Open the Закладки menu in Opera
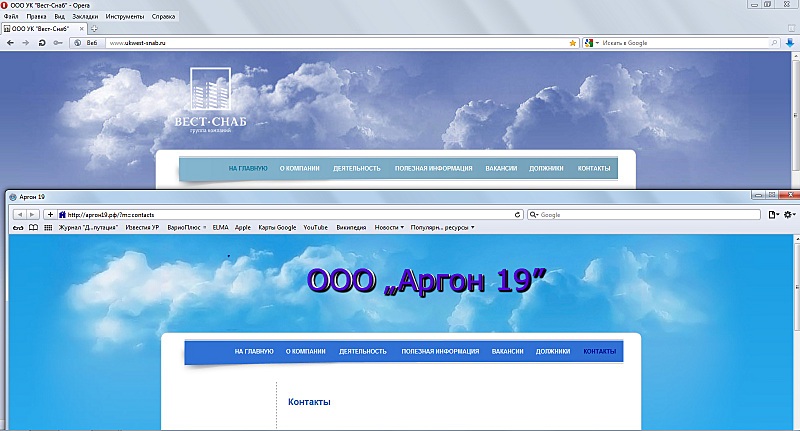800x431 pixels. 85,16
